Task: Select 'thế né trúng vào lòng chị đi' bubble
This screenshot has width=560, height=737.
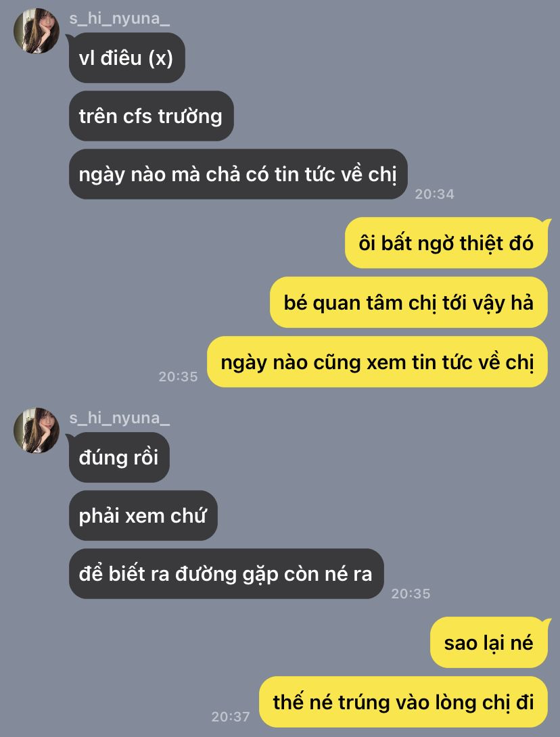Action: (x=403, y=702)
